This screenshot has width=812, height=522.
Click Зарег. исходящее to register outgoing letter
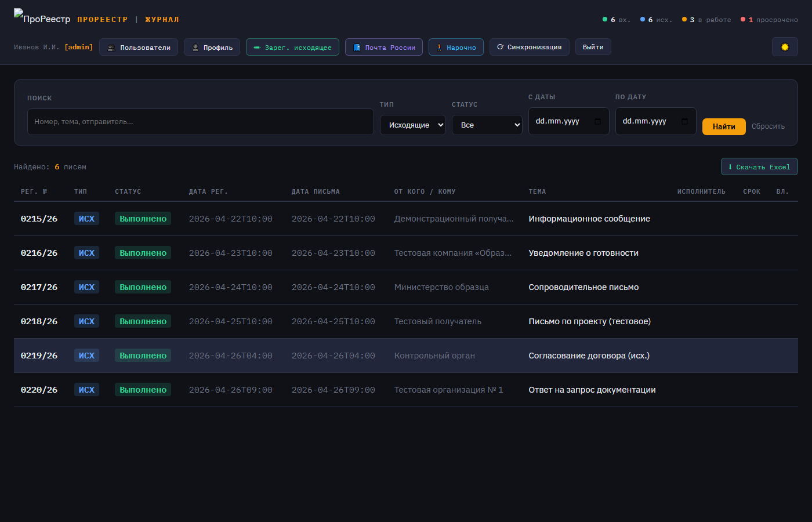(292, 48)
